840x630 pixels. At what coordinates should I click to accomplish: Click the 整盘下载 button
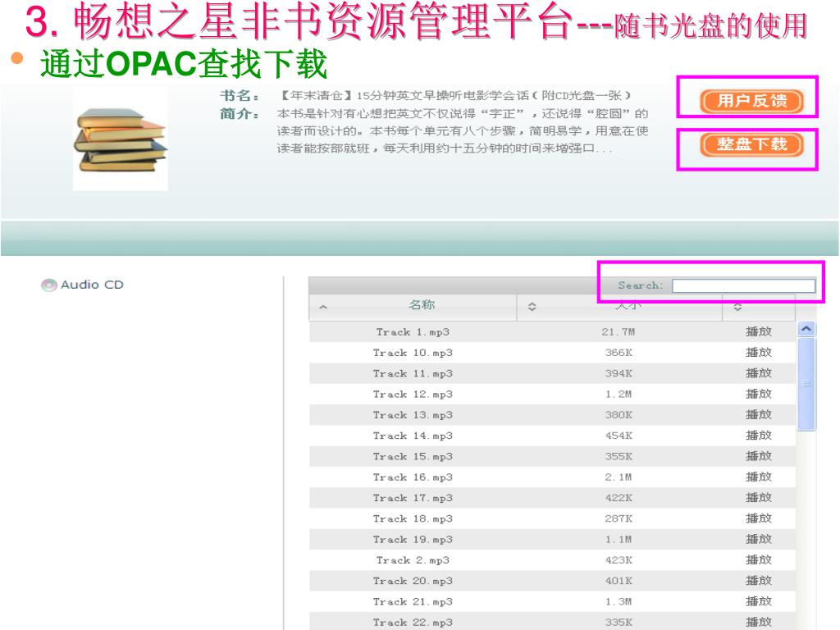point(751,144)
